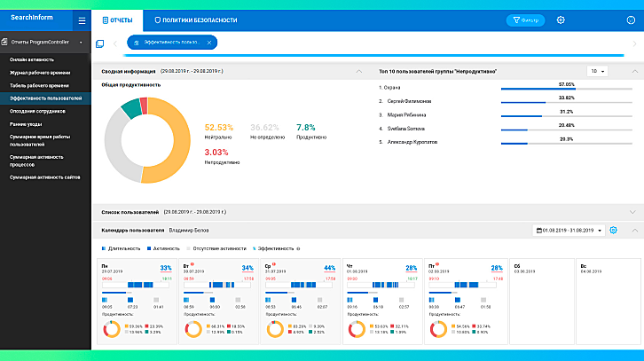Collapse the Сводная информация panel
The width and height of the screenshot is (644, 361).
(358, 71)
